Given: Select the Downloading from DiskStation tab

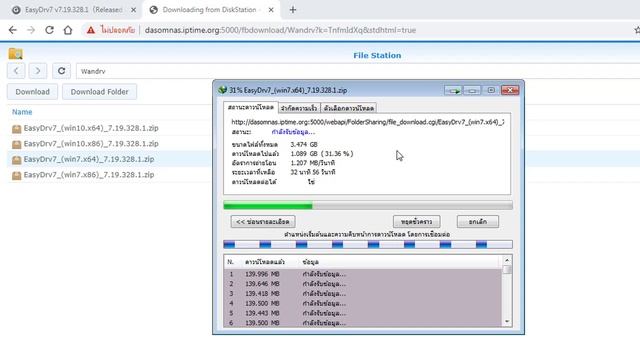Looking at the screenshot, I should tap(211, 10).
